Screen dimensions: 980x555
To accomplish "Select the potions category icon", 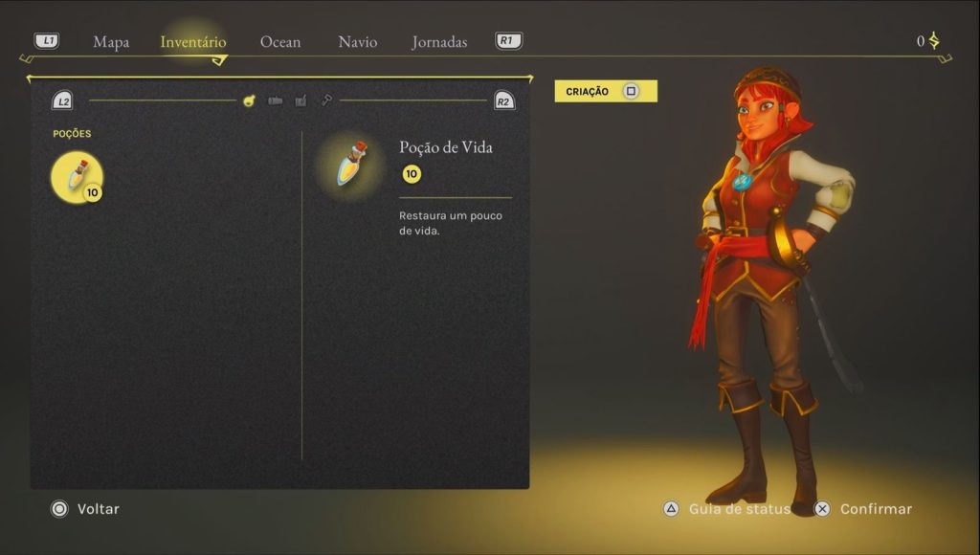I will pos(249,100).
